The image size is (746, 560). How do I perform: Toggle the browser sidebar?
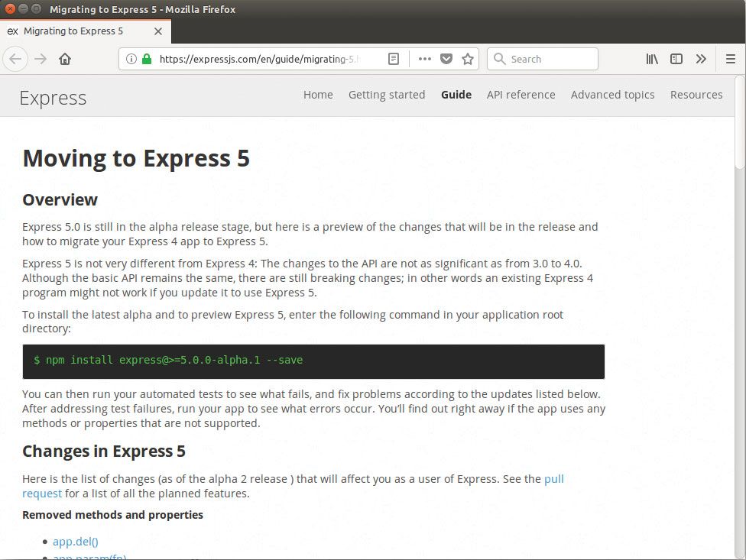tap(676, 59)
